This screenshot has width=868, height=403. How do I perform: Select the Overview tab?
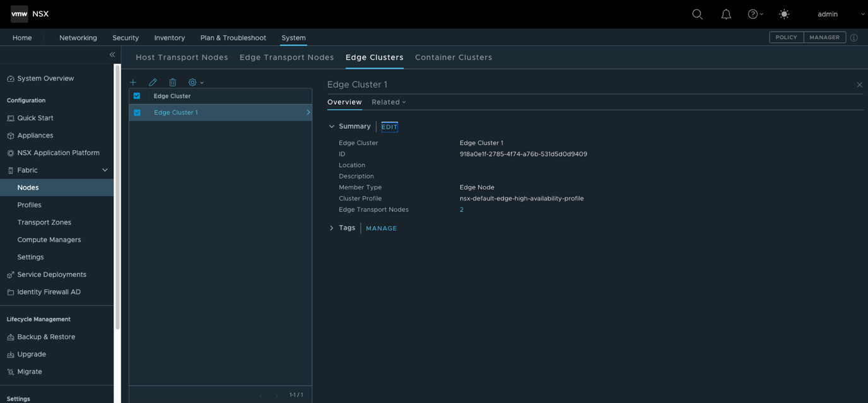(x=344, y=102)
